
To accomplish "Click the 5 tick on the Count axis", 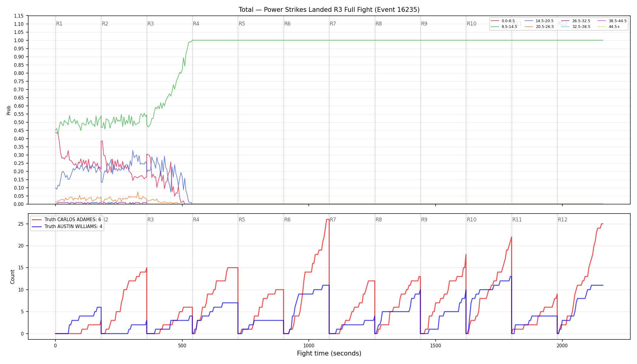I will 22,312.
